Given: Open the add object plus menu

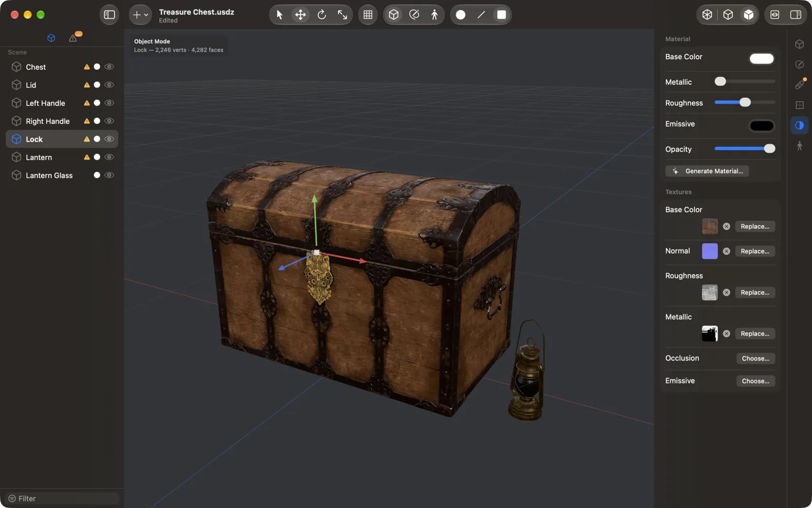Looking at the screenshot, I should 140,15.
